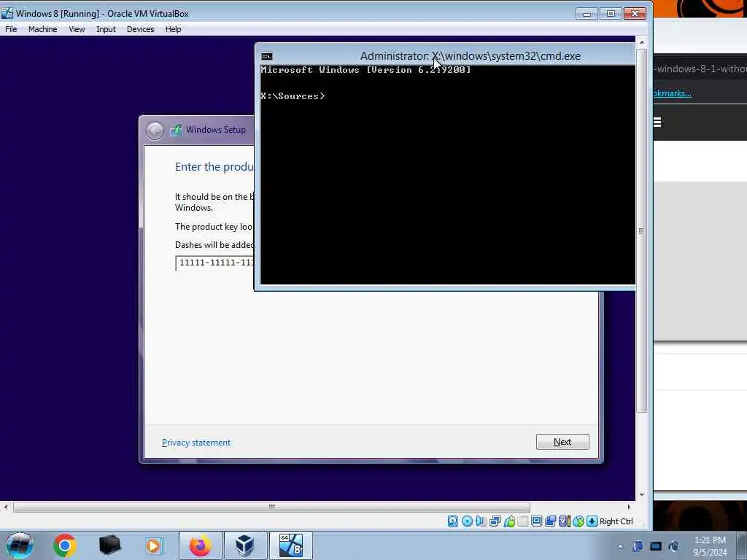Open the Help menu

[174, 29]
